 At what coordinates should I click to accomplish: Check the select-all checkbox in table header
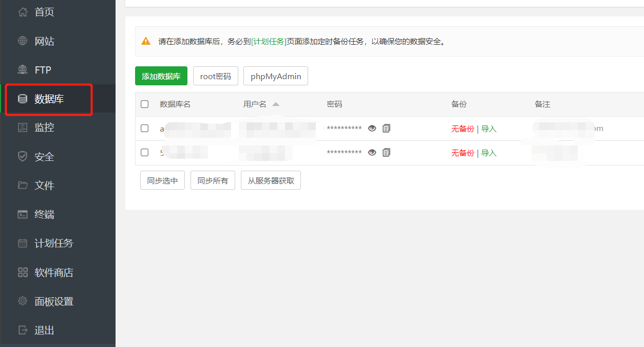tap(144, 104)
